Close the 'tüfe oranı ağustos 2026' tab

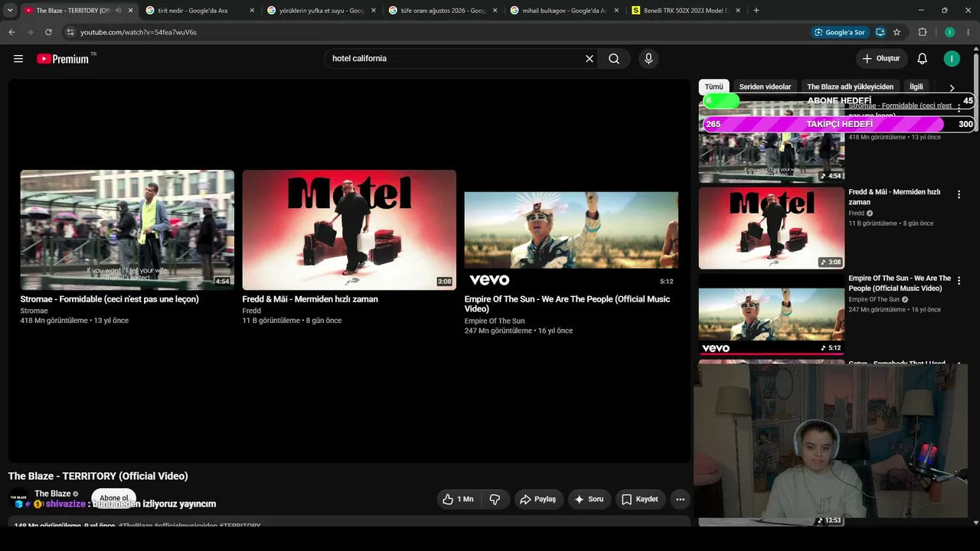pyautogui.click(x=495, y=11)
